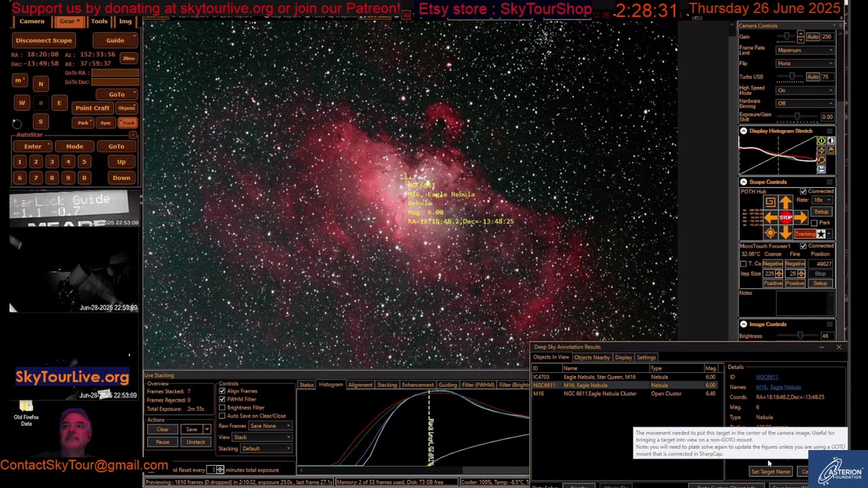Open the Display Histogram Stretch panel menu icon
Screen dimensions: 868x488
[x=830, y=131]
